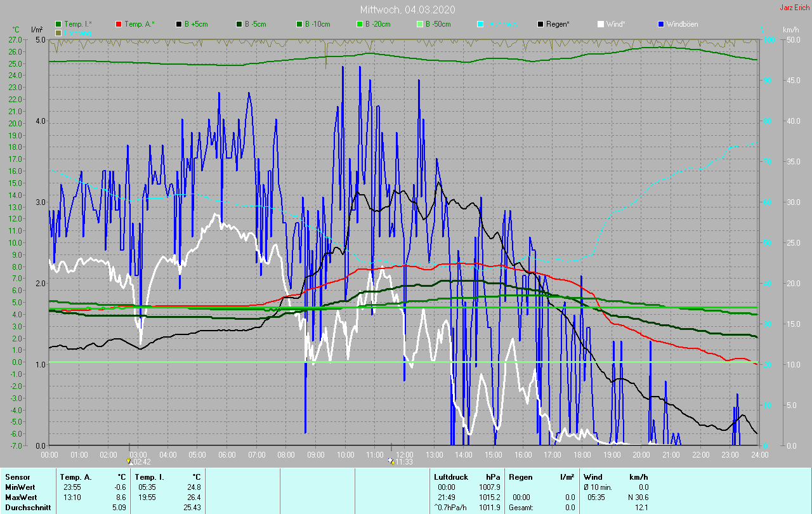Toggle the B +5cm series in legend
This screenshot has width=812, height=514.
[196, 24]
